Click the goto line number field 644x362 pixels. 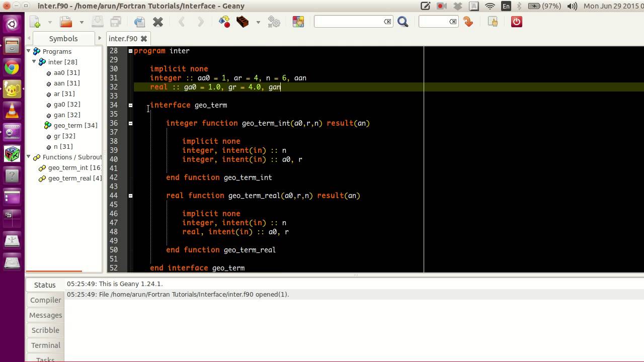(434, 22)
